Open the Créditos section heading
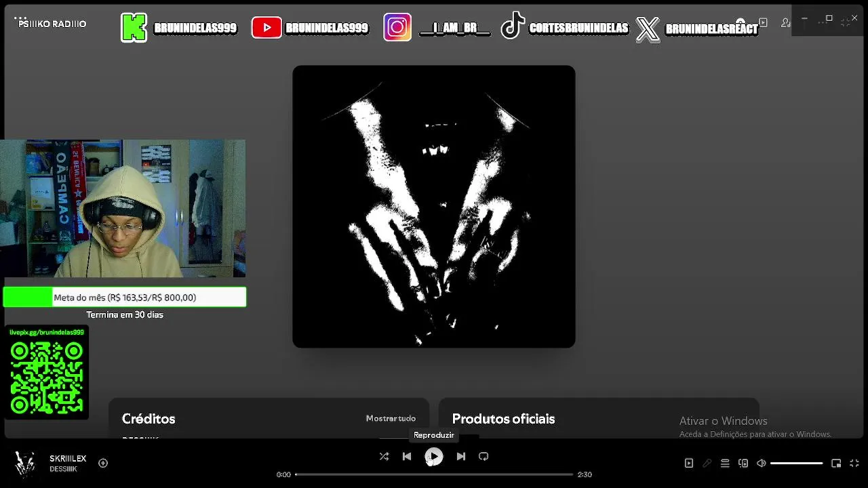This screenshot has height=488, width=868. coord(149,419)
